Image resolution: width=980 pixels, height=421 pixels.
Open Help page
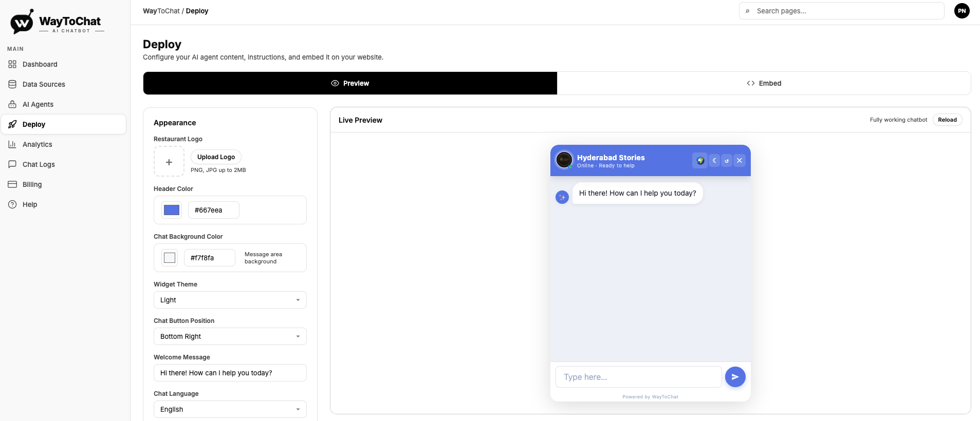point(63,204)
